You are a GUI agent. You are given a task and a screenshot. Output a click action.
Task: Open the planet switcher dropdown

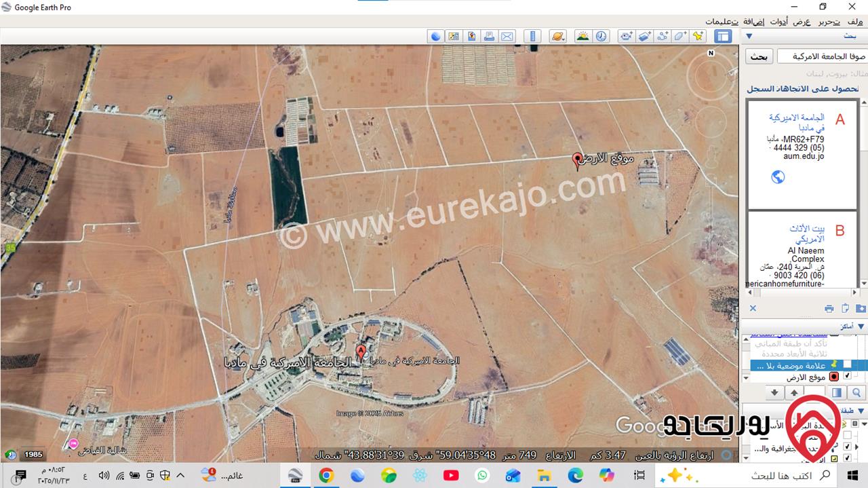click(x=558, y=37)
